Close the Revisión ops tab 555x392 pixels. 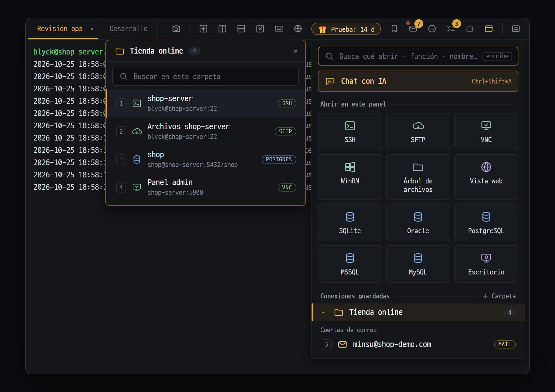pos(92,29)
